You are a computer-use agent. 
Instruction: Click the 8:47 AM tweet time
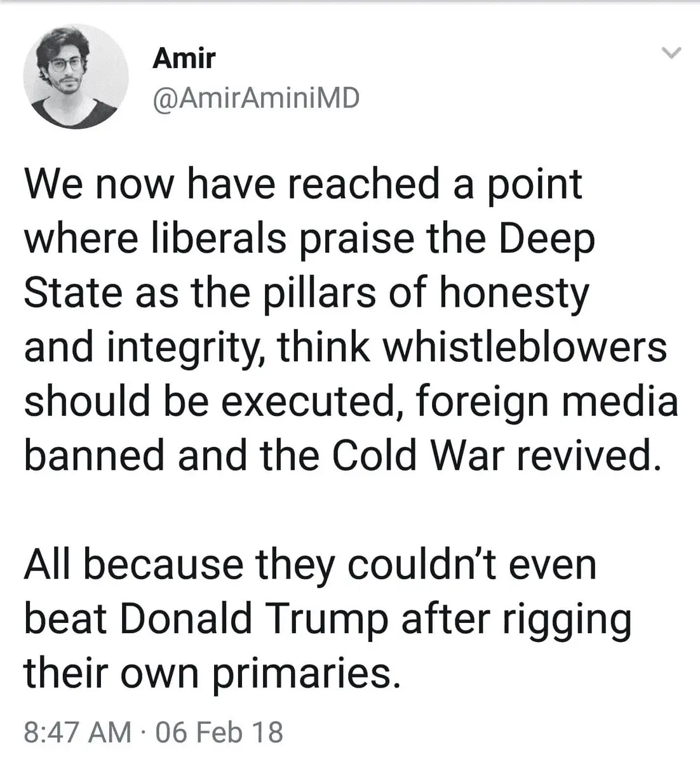pyautogui.click(x=75, y=732)
